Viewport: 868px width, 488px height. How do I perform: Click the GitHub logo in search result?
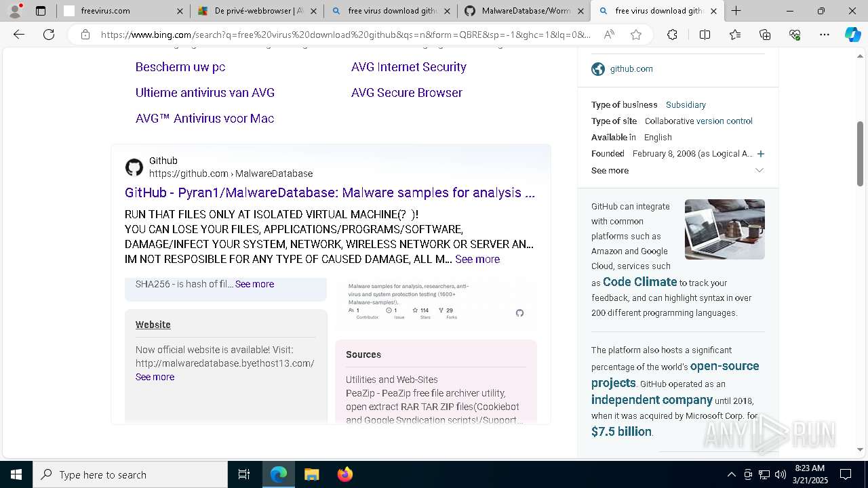pyautogui.click(x=134, y=167)
